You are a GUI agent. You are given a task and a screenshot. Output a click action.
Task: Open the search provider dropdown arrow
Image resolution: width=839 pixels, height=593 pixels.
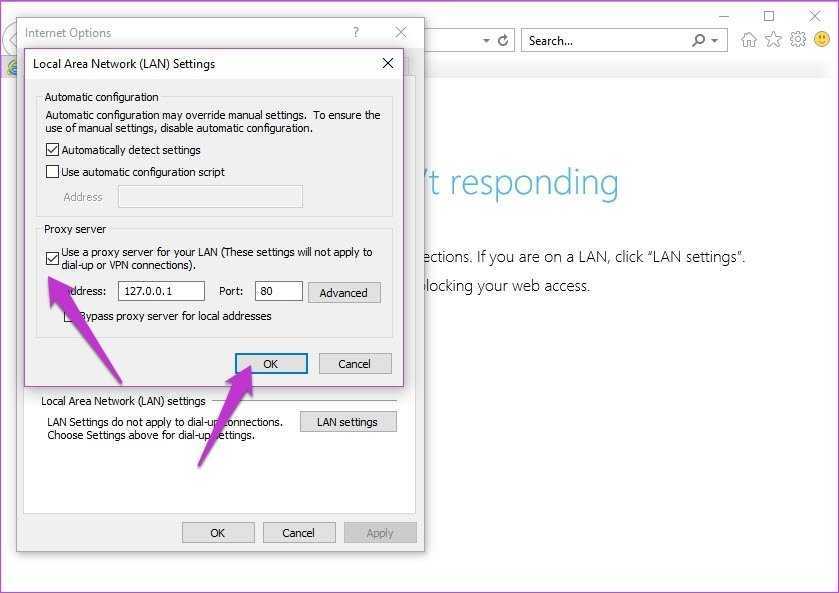click(714, 41)
